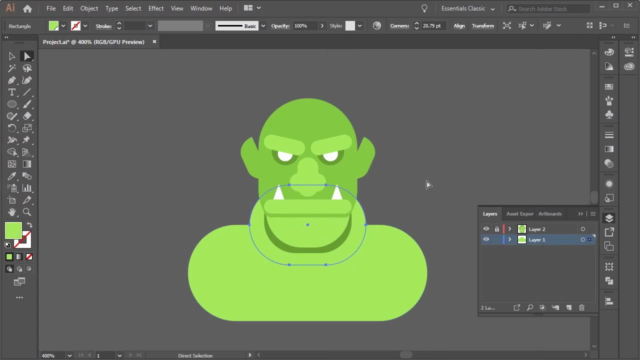
Task: Open the Layers panel icon in dock
Action: 609,218
